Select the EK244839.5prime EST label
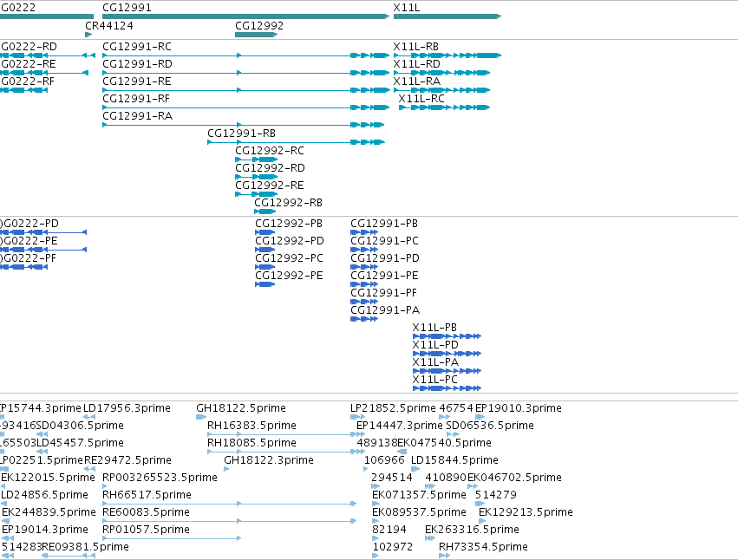The width and height of the screenshot is (738, 560). click(49, 513)
